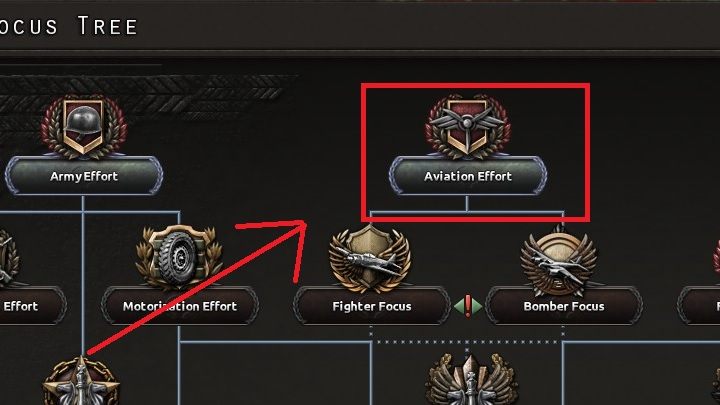Pick the Fighter Focus label button
The image size is (720, 405).
click(371, 305)
